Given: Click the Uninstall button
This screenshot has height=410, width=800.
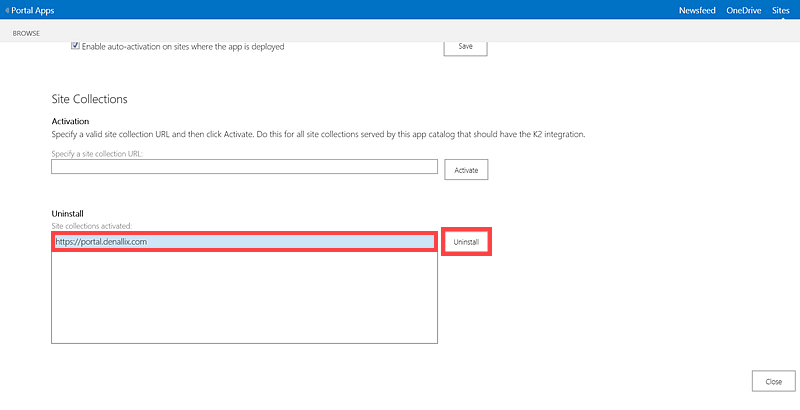Looking at the screenshot, I should point(466,242).
